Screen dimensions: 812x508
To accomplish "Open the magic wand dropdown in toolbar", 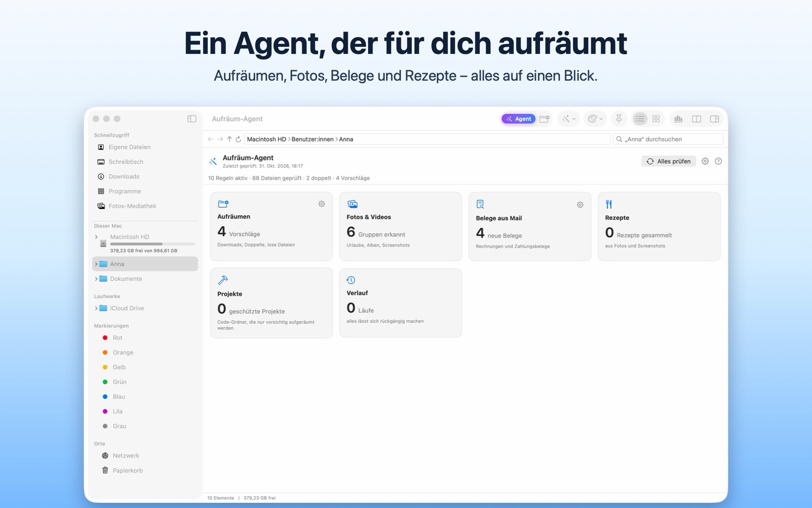I will click(x=568, y=119).
